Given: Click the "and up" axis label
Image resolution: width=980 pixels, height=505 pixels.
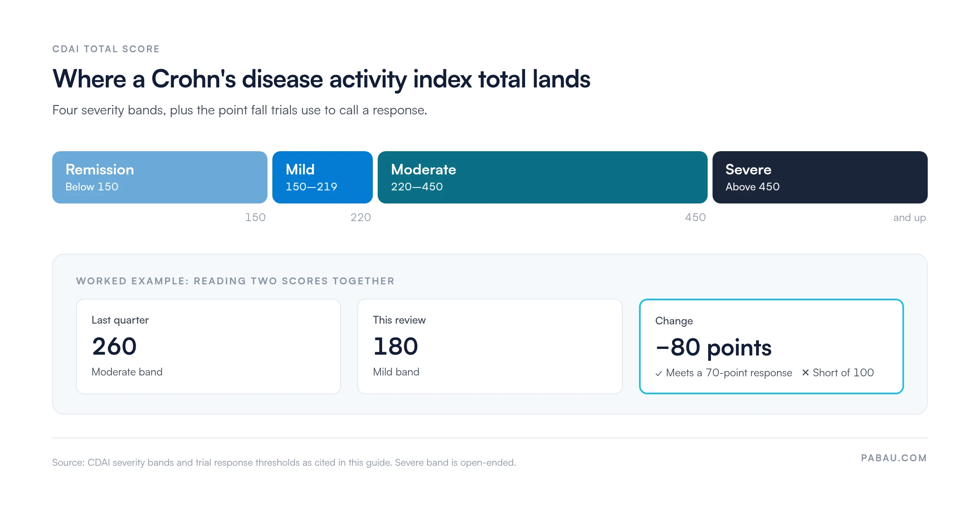Looking at the screenshot, I should tap(909, 218).
